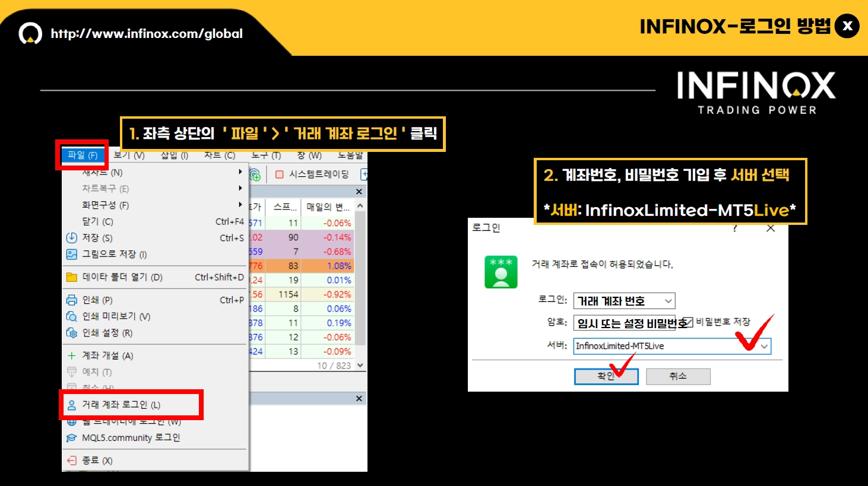Close the guide with the top-right X circle
Viewport: 868px width, 486px height.
pos(847,26)
